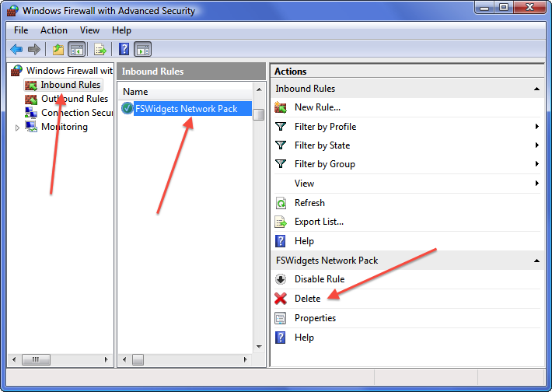The image size is (552, 392).
Task: Click the Help icon under FSWidgets actions
Action: [x=280, y=338]
